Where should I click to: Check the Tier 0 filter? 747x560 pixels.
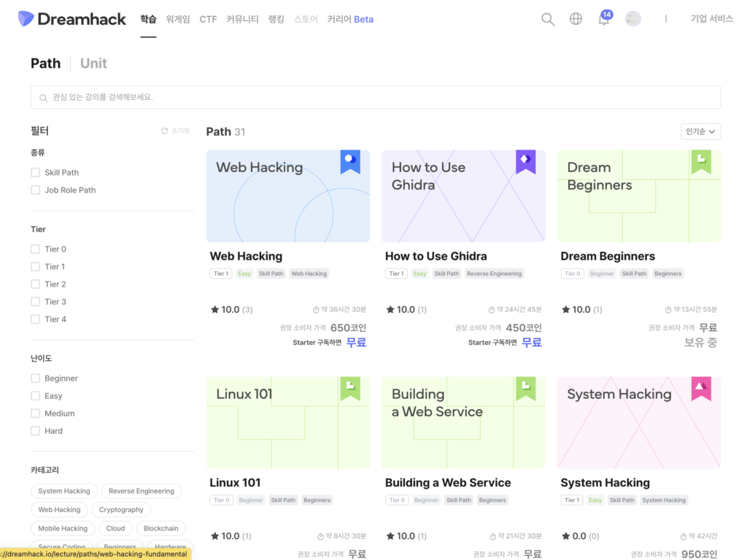click(x=35, y=249)
